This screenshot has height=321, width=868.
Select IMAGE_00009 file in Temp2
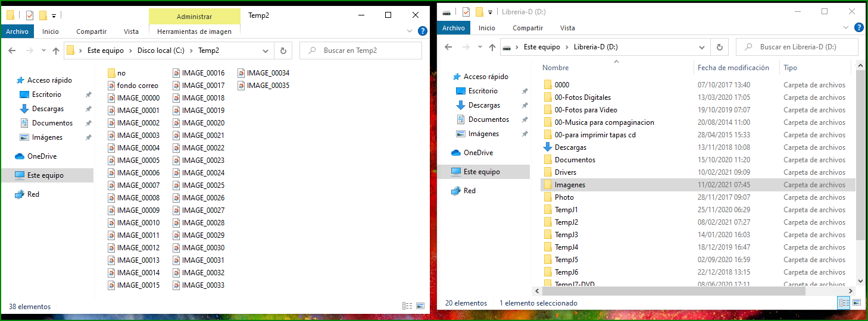[134, 210]
